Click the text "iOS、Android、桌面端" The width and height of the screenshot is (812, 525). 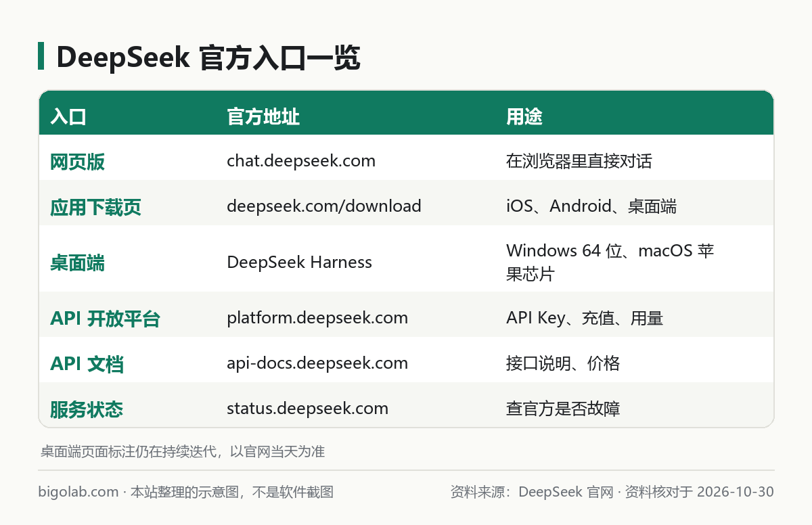[591, 206]
